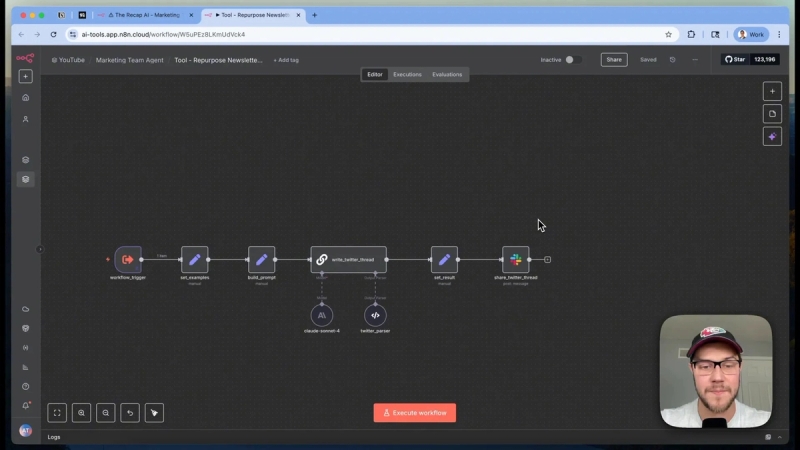800x450 pixels.
Task: Switch to the Executions tab
Action: click(x=407, y=74)
